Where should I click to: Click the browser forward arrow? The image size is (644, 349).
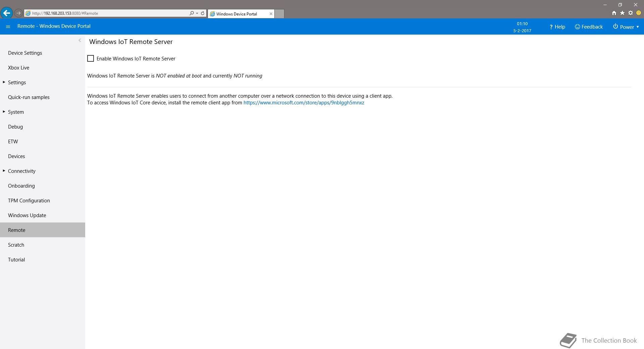[18, 13]
